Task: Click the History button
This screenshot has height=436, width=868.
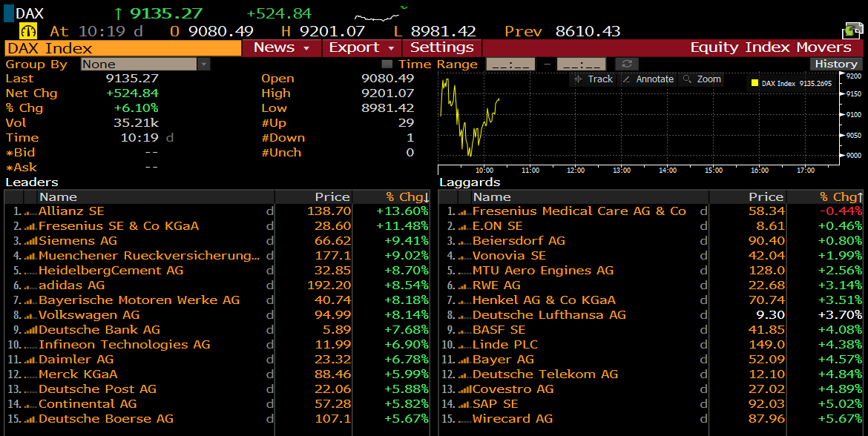Action: 835,65
